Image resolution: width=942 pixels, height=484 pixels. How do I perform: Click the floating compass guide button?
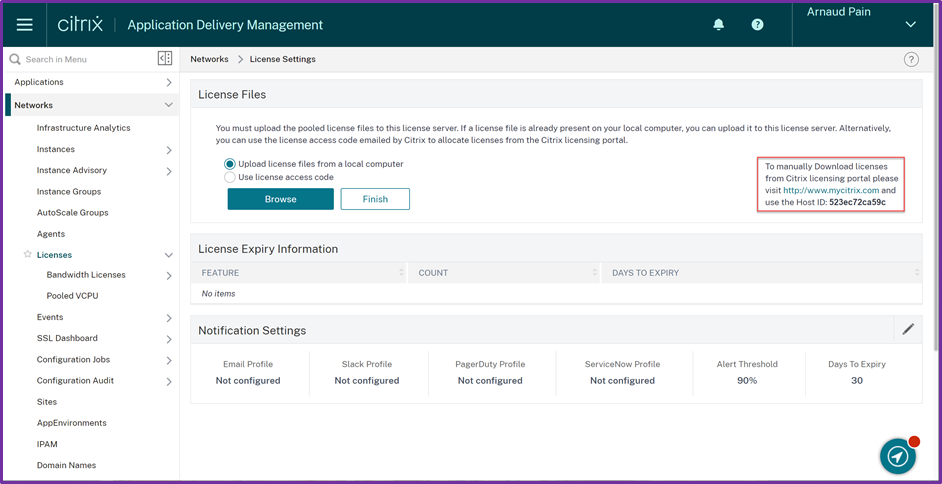pyautogui.click(x=898, y=456)
